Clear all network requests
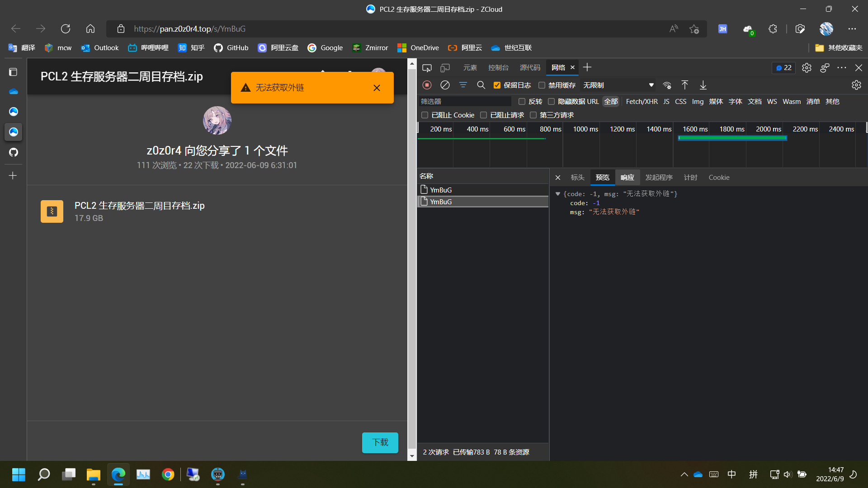Screen dimensions: 868x488 [445, 85]
